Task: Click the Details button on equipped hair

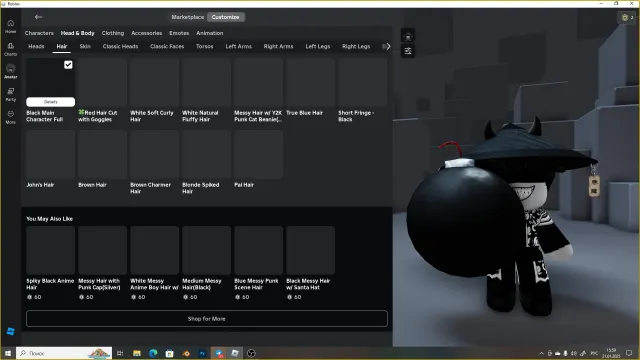Action: [51, 102]
